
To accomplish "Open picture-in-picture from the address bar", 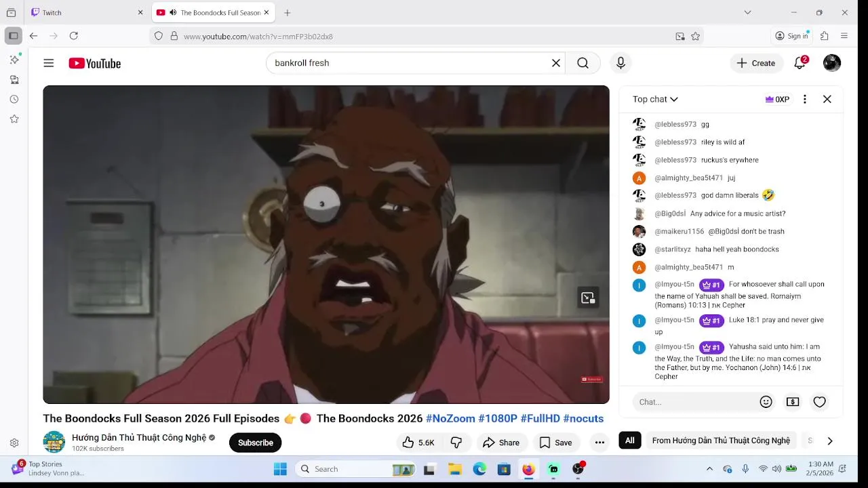I will point(680,36).
